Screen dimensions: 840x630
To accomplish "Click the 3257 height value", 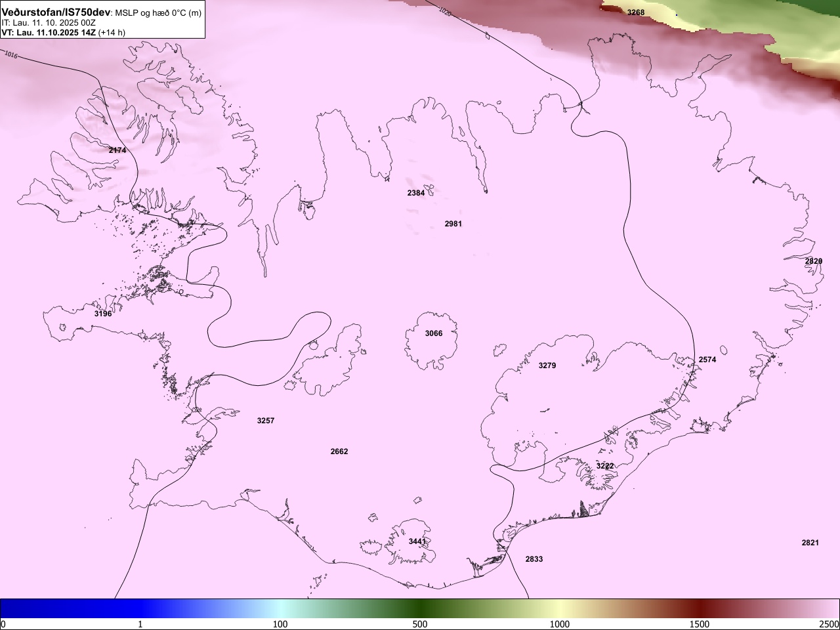I will point(266,421).
